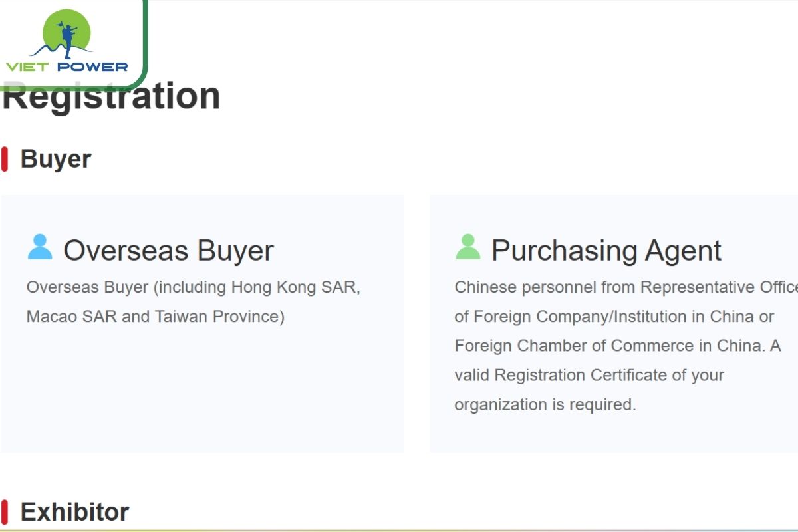Click the Foreign Chamber of Commerce line
The height and width of the screenshot is (532, 798).
click(x=617, y=346)
